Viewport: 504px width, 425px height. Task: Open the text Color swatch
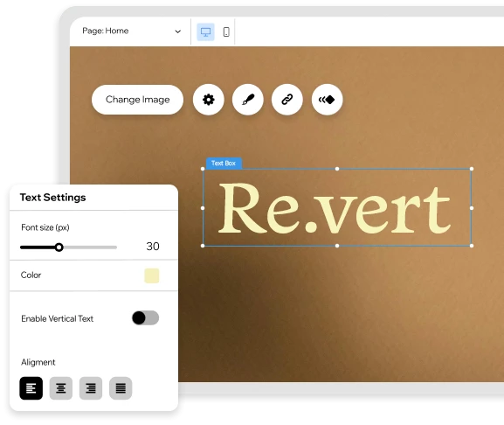(x=152, y=275)
